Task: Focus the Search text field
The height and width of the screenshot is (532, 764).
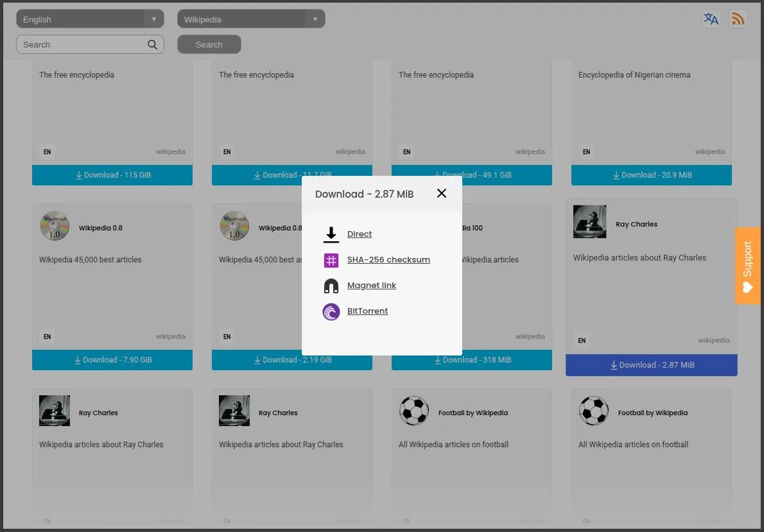Action: (x=90, y=44)
